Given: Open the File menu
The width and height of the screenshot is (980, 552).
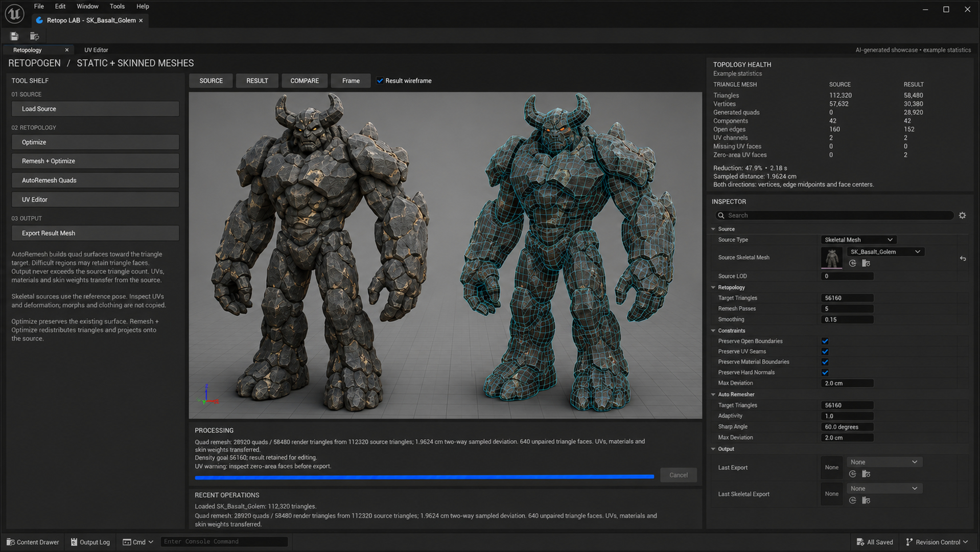Looking at the screenshot, I should tap(39, 6).
